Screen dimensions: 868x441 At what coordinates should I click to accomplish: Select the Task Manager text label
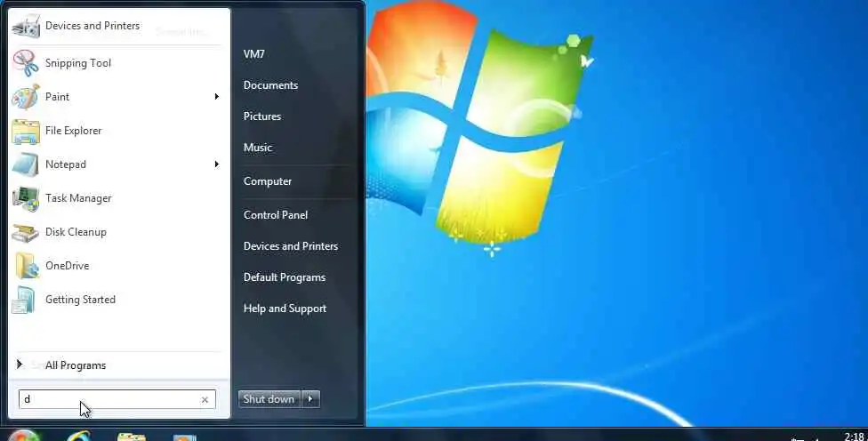pyautogui.click(x=78, y=198)
